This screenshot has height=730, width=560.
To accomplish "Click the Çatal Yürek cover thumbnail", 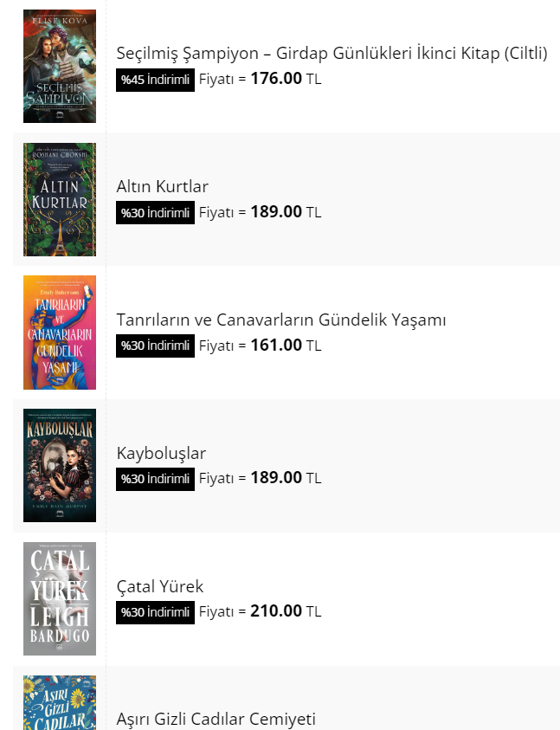I will click(x=60, y=598).
